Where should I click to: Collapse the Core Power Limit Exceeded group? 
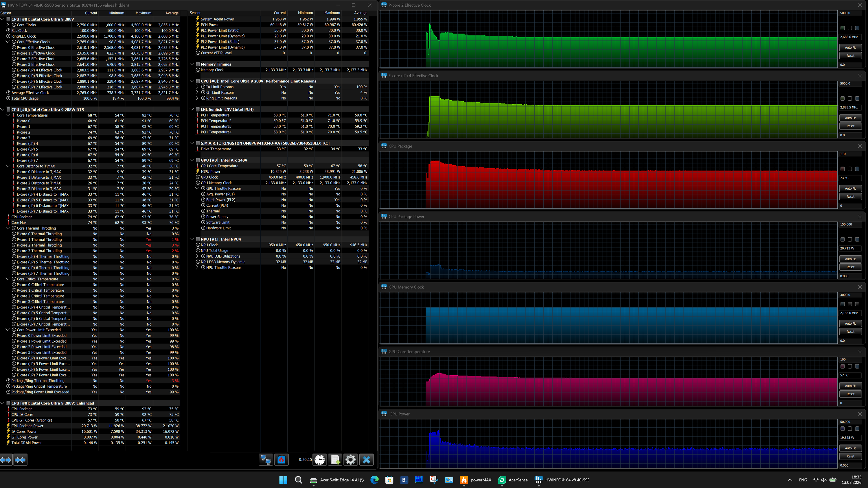click(x=8, y=330)
